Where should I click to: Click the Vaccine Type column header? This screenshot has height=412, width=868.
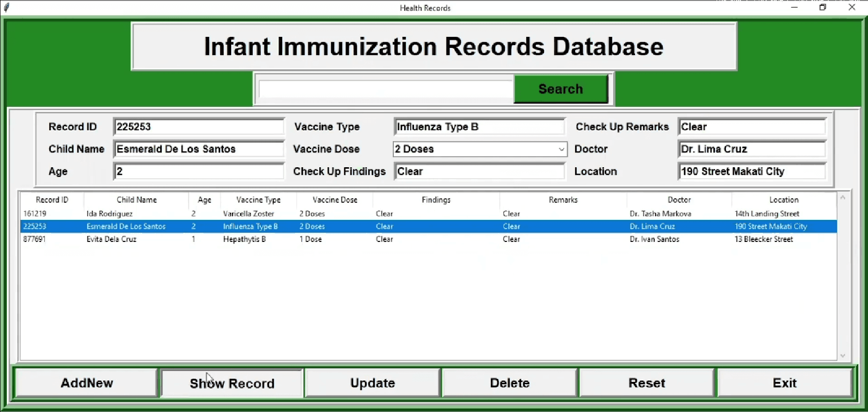coord(258,200)
